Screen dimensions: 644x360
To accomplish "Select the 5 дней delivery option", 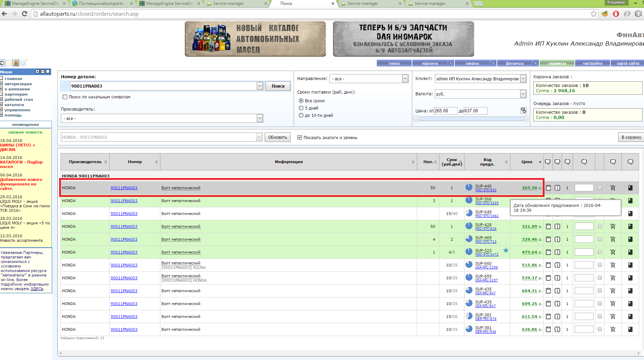I will 301,108.
